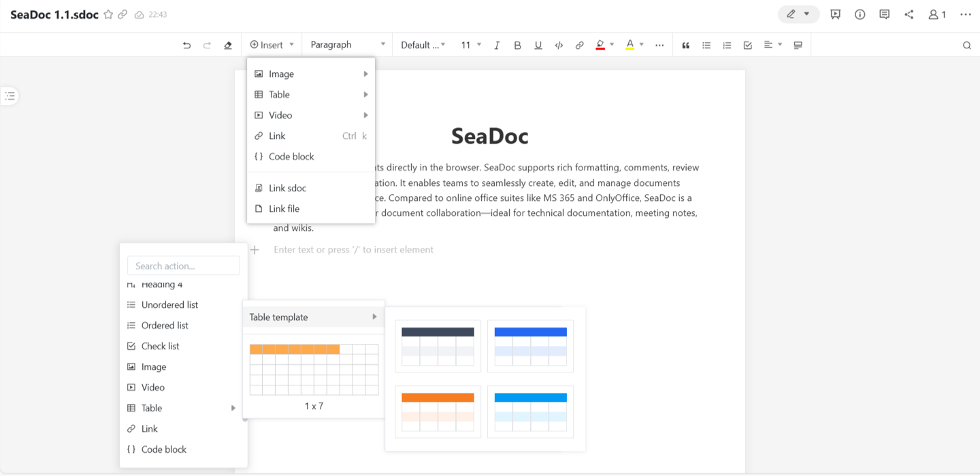Pick Link in side menu
Screen dimensions: 980x476
click(x=183, y=429)
